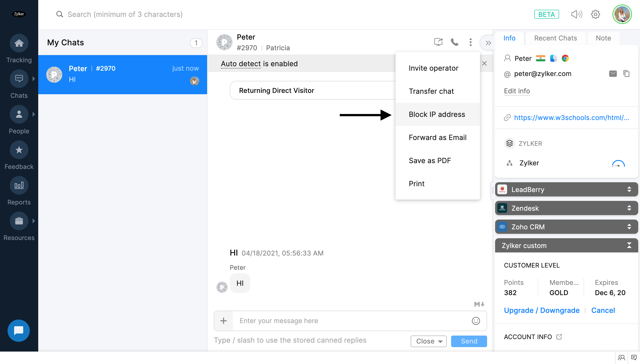The height and width of the screenshot is (364, 640).
Task: Send email using the envelope icon
Action: (613, 74)
